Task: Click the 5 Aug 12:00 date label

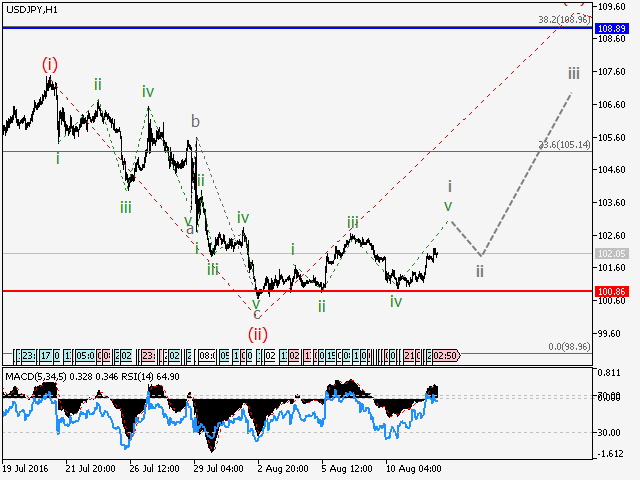Action: [347, 469]
